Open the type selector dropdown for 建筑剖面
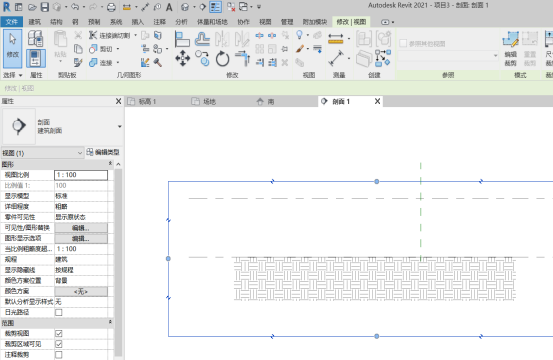The height and width of the screenshot is (360, 553). pyautogui.click(x=120, y=126)
